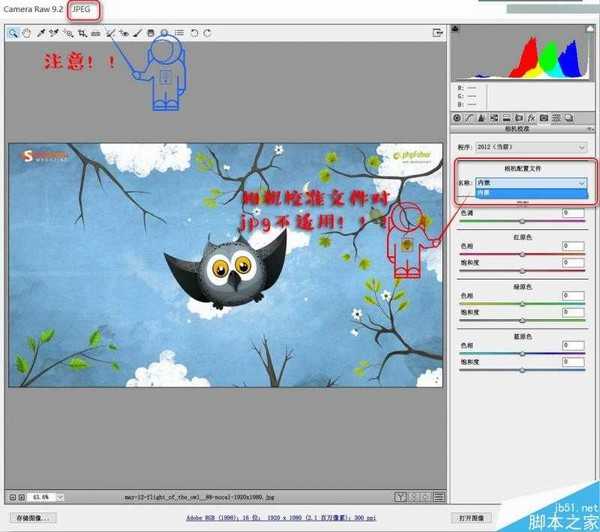Open the 名称 camera profile dropdown
This screenshot has width=600, height=532.
pyautogui.click(x=536, y=183)
